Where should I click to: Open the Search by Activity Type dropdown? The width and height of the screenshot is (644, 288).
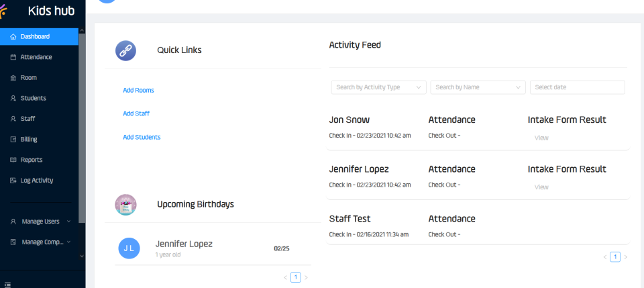378,87
